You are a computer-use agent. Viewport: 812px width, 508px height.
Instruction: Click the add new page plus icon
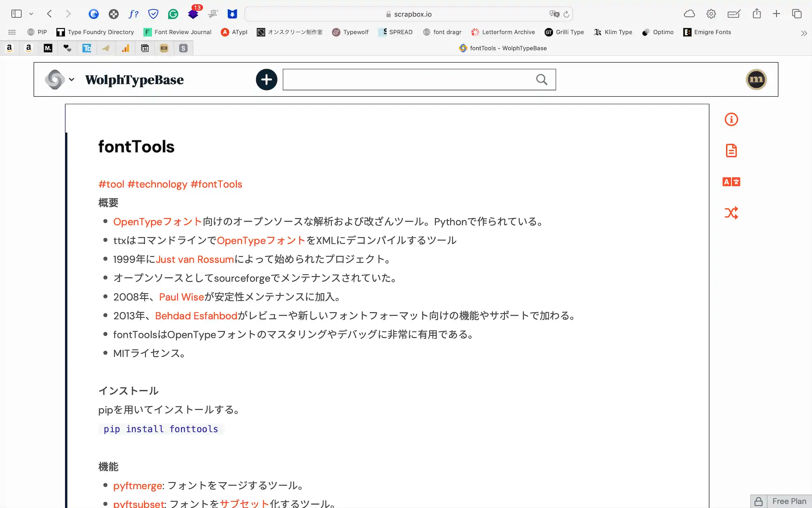(267, 80)
